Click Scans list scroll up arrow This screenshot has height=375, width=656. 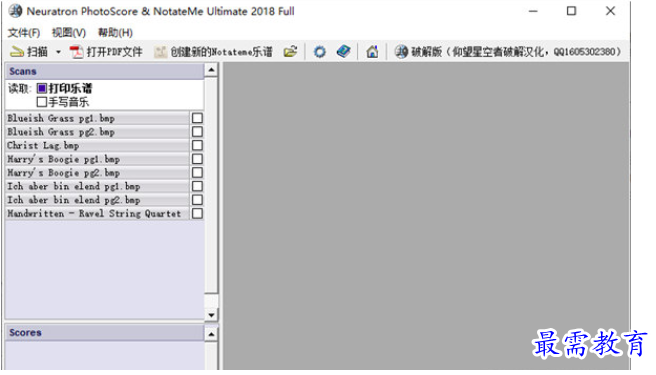coord(211,70)
